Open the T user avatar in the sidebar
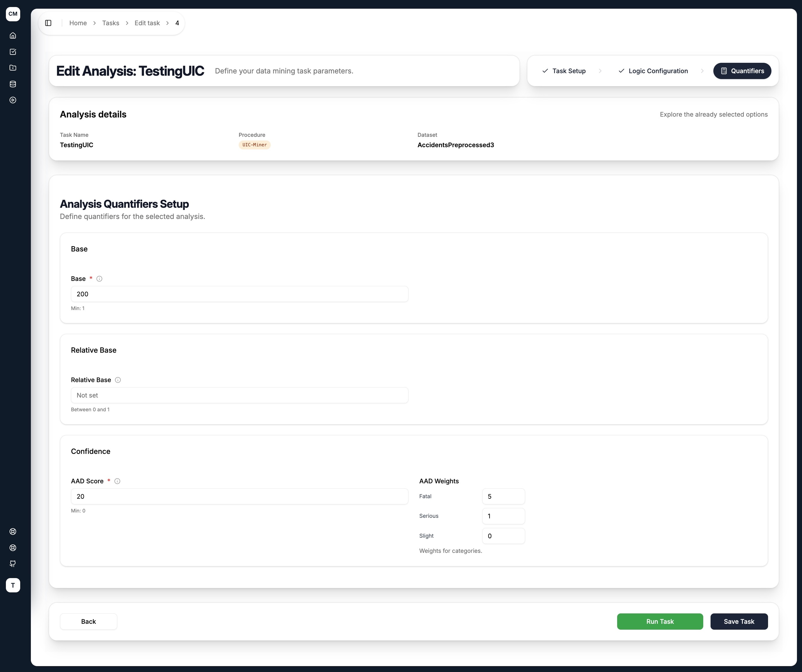Image resolution: width=802 pixels, height=672 pixels. [x=13, y=585]
